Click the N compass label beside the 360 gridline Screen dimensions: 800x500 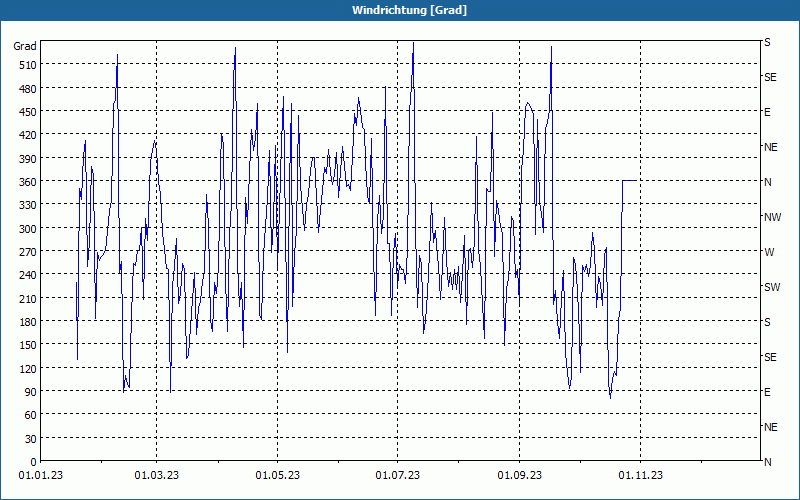coord(767,182)
